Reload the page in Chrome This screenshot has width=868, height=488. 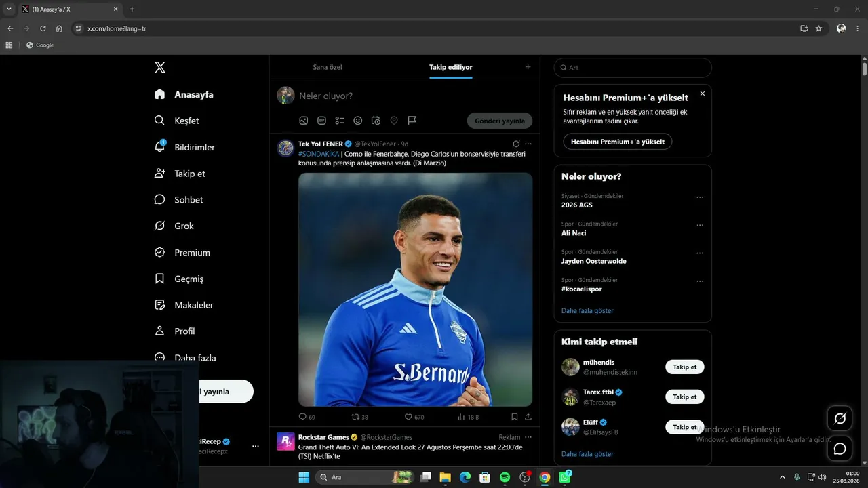coord(43,28)
